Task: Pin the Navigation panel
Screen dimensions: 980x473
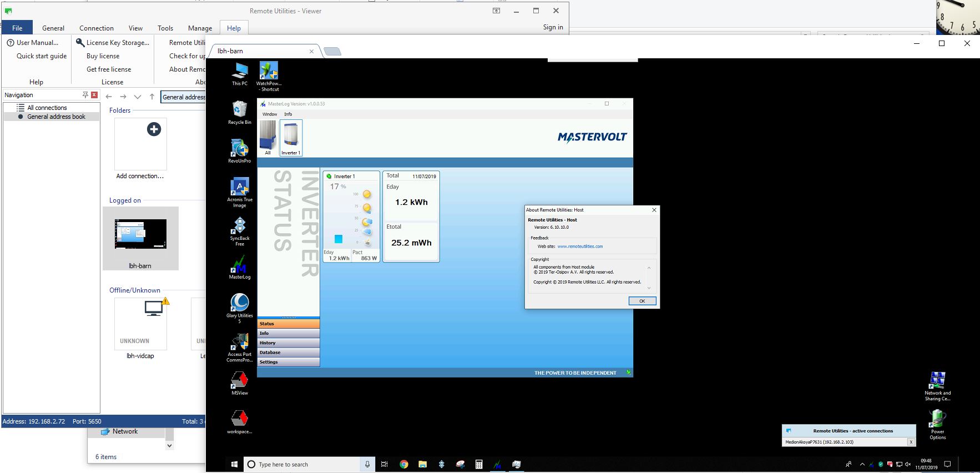Action: point(85,95)
